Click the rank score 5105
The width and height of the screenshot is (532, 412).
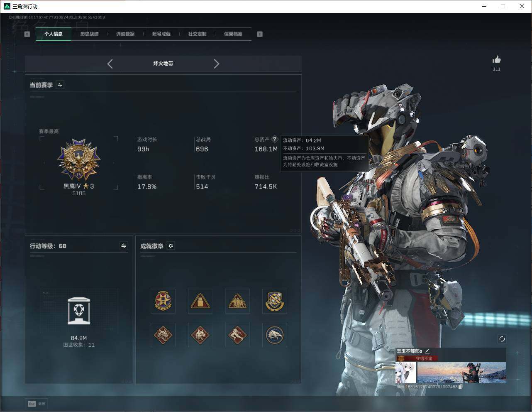coord(79,193)
